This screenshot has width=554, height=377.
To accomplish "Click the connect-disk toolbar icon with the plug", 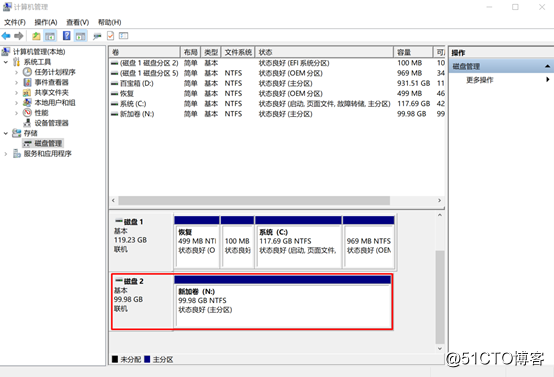I will [97, 36].
